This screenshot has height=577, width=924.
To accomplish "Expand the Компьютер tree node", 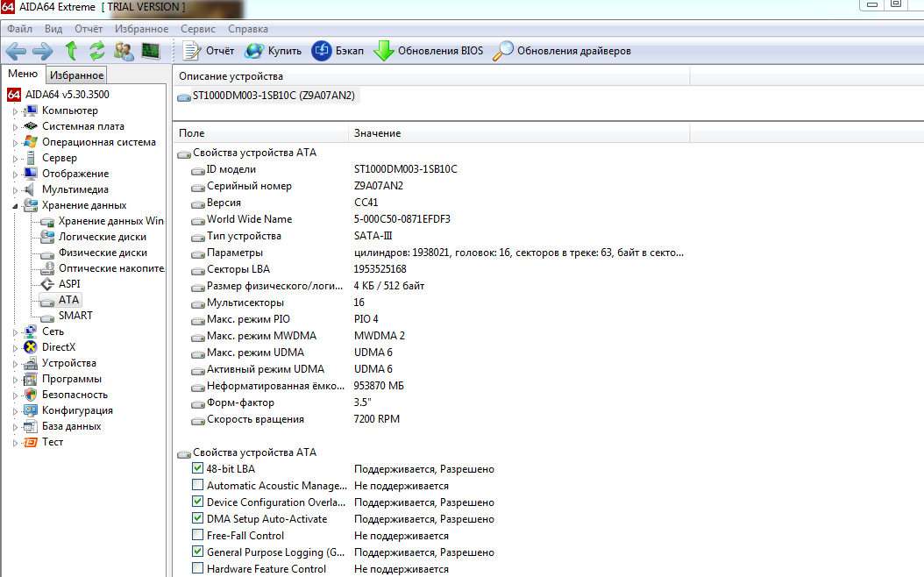I will tap(15, 110).
